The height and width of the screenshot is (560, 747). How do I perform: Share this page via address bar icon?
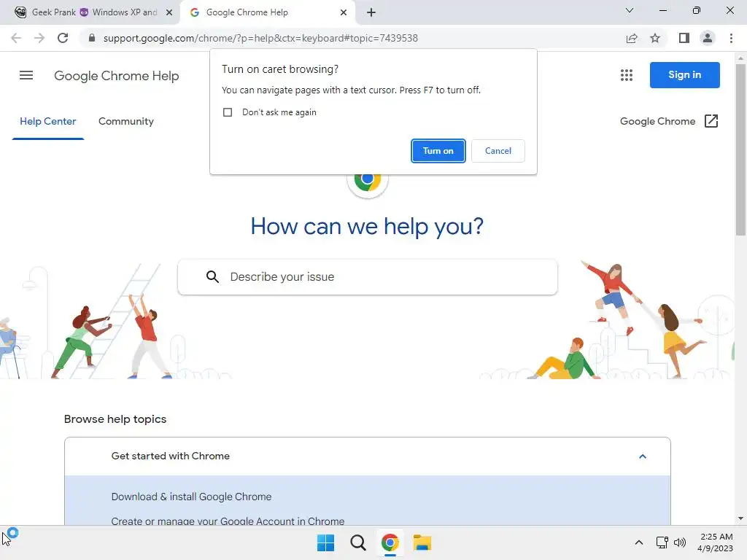[632, 38]
